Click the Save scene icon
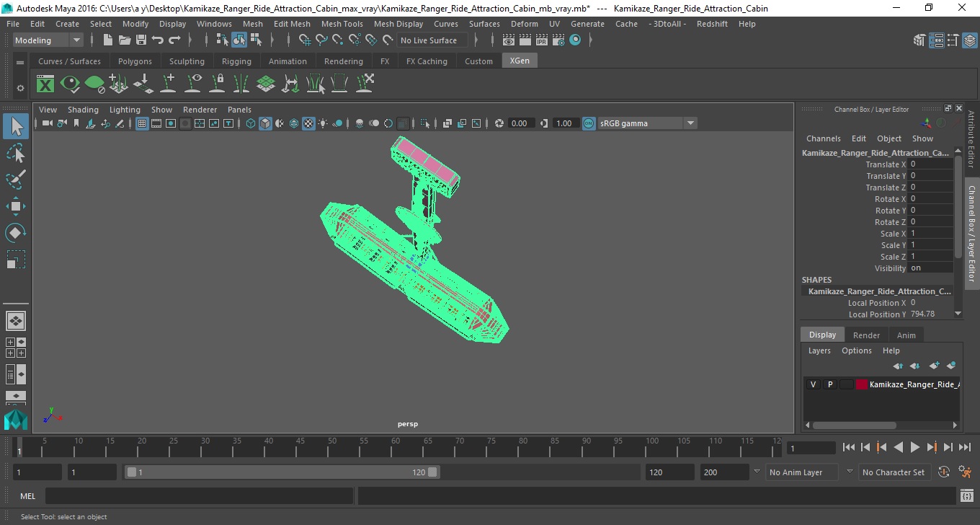The height and width of the screenshot is (525, 980). click(x=141, y=40)
